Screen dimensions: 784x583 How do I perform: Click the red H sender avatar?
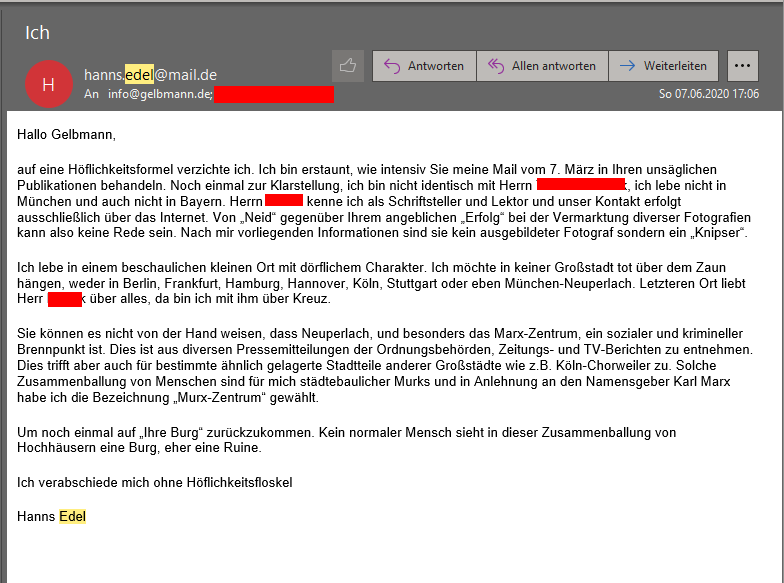[48, 84]
